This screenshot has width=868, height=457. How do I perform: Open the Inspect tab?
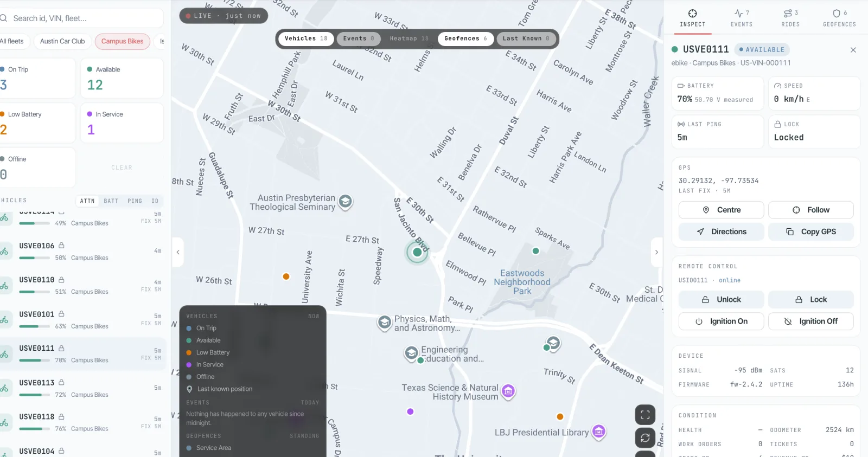click(x=692, y=18)
